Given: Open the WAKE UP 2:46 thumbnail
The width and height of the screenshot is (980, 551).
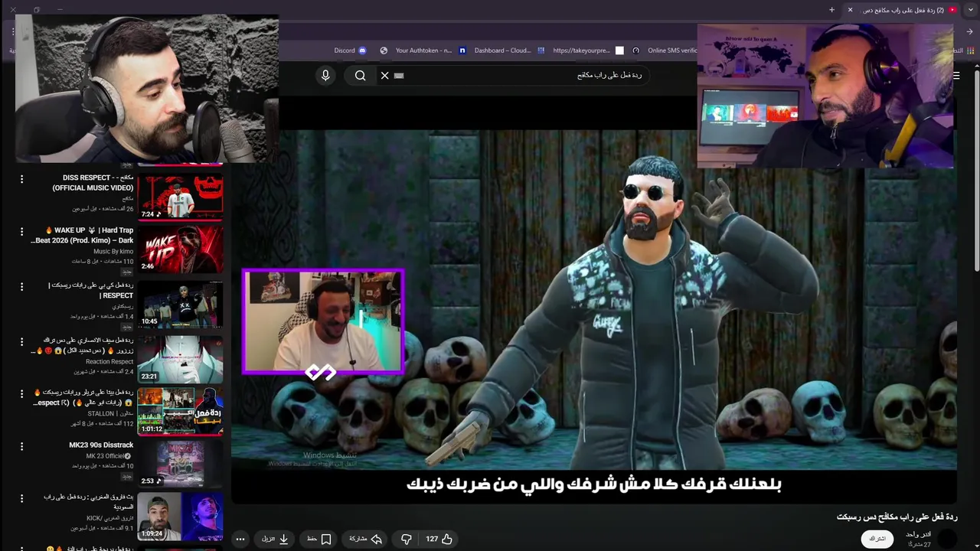Looking at the screenshot, I should [180, 249].
